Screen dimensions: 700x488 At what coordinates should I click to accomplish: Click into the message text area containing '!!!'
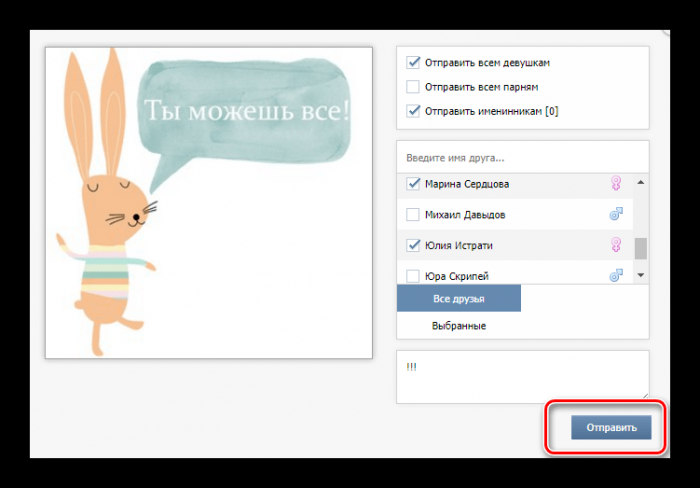522,376
